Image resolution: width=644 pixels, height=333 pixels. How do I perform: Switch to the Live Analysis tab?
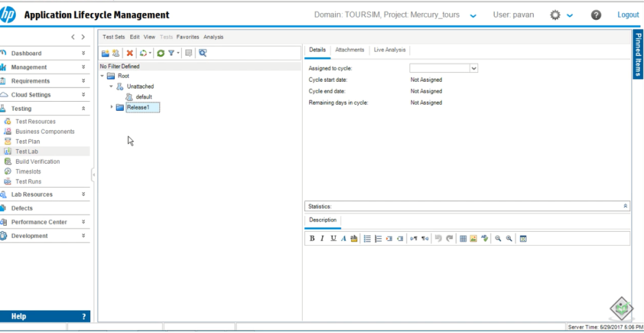[x=389, y=50]
